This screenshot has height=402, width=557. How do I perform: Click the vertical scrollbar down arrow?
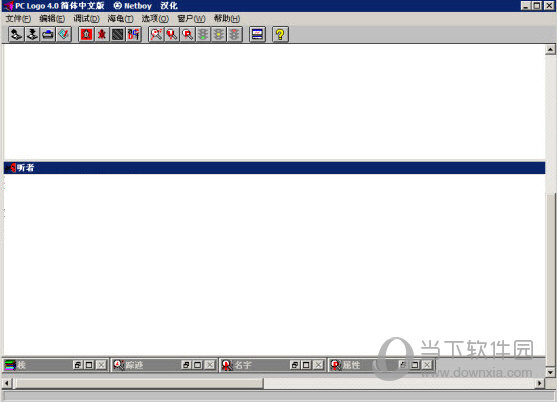(x=550, y=372)
